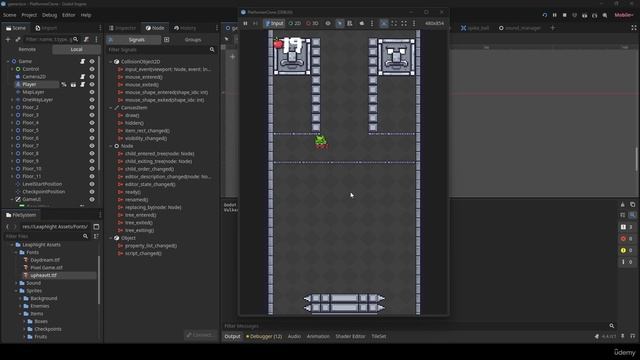Image resolution: width=640 pixels, height=360 pixels.
Task: Switch to the Inspector tab
Action: pyautogui.click(x=122, y=28)
